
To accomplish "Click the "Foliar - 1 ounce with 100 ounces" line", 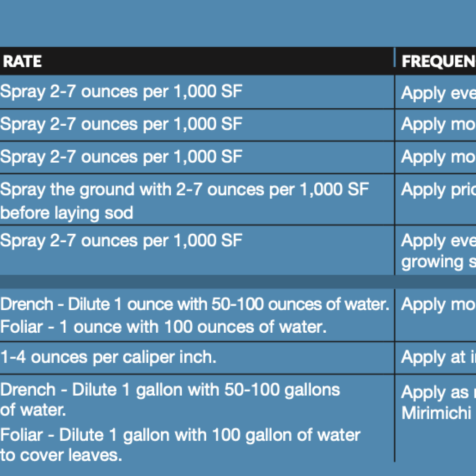I will (163, 327).
